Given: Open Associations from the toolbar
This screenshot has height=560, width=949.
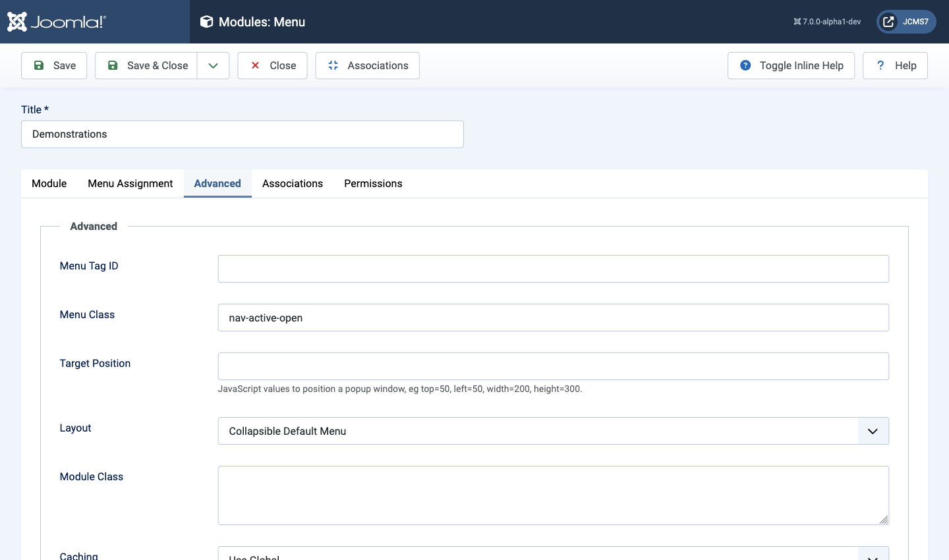Looking at the screenshot, I should tap(368, 66).
